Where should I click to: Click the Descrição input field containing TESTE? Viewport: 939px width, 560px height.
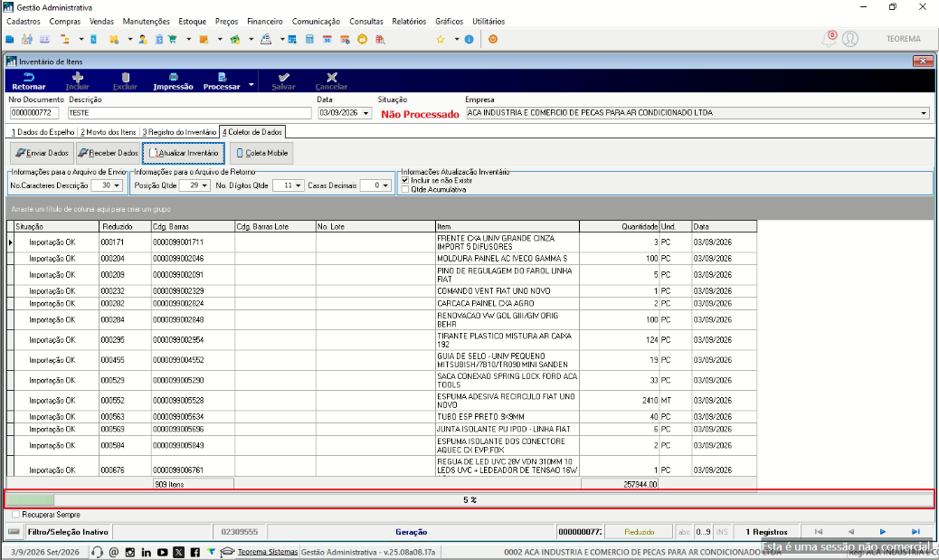pyautogui.click(x=189, y=113)
